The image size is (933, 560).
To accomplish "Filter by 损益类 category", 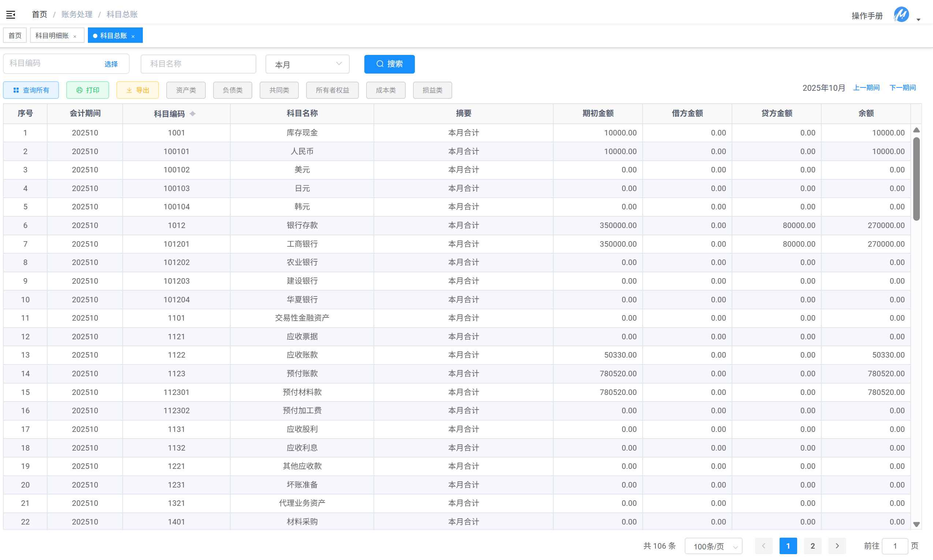I will pyautogui.click(x=432, y=90).
